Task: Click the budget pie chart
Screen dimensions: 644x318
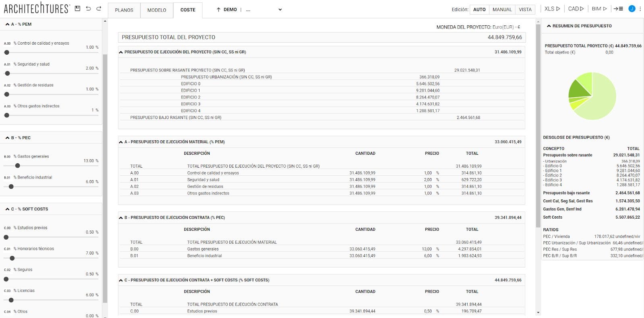Action: [592, 96]
